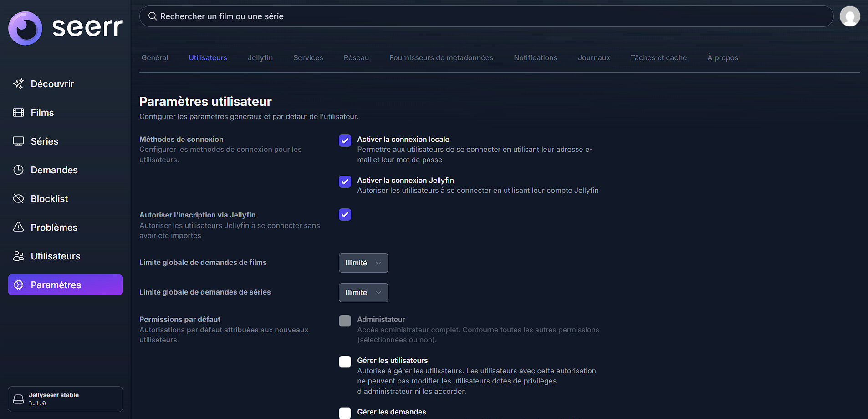Viewport: 868px width, 419px height.
Task: Click the Utilisateurs people icon in sidebar
Action: click(x=18, y=256)
